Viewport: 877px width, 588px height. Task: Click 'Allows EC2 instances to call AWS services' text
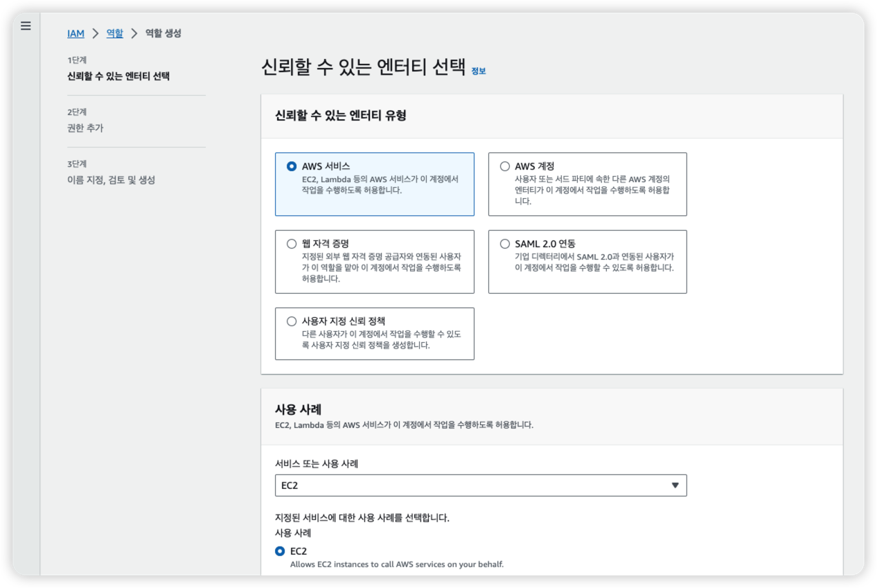(x=397, y=564)
